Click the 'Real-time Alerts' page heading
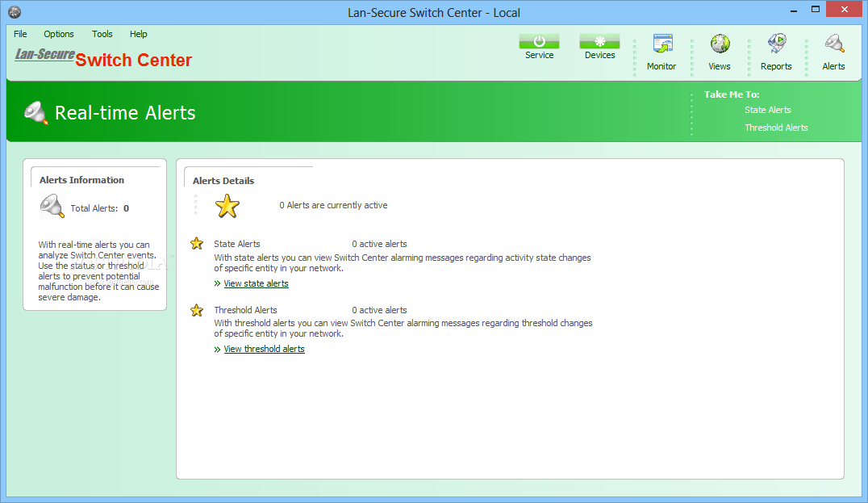Screen dimensions: 868x503 coord(125,112)
